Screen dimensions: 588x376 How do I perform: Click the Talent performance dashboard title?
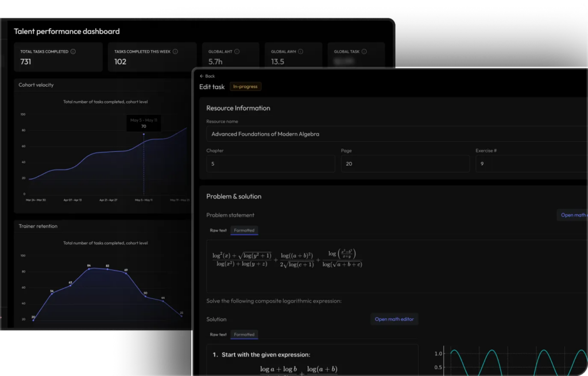coord(67,31)
